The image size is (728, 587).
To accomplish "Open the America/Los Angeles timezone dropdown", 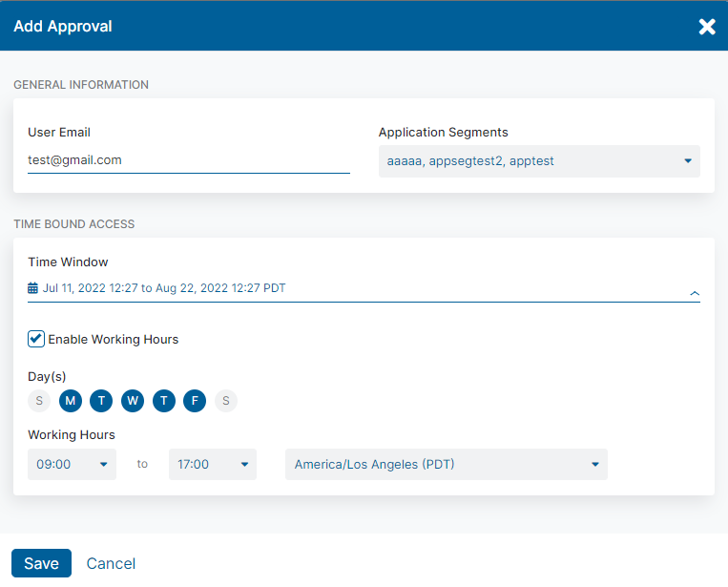I will (446, 465).
